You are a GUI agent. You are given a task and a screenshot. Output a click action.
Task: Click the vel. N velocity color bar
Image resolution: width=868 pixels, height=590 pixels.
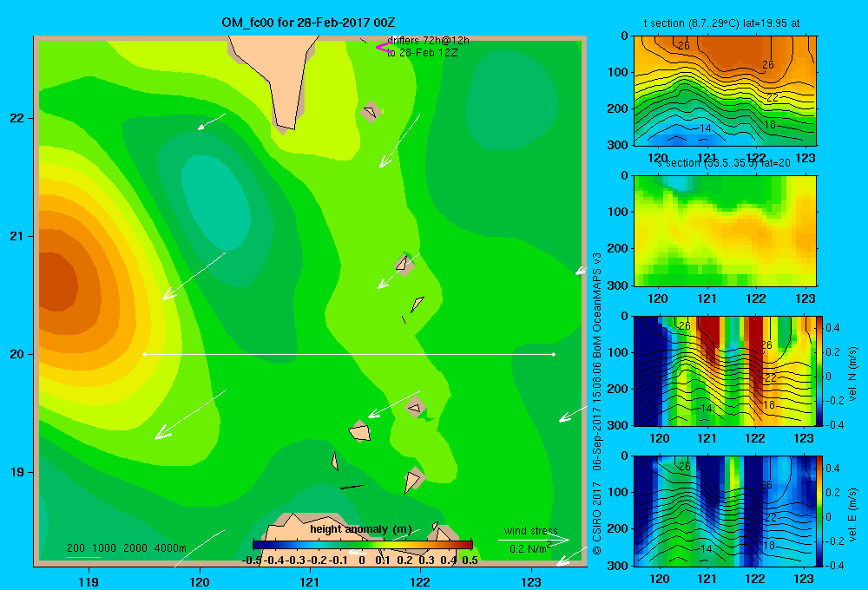[x=820, y=370]
